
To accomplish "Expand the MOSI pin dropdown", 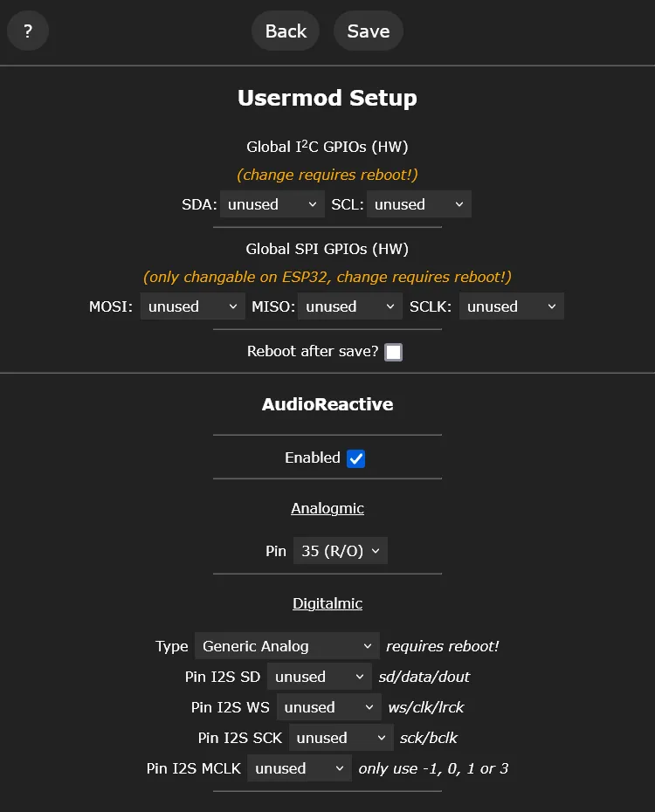I will pyautogui.click(x=192, y=306).
